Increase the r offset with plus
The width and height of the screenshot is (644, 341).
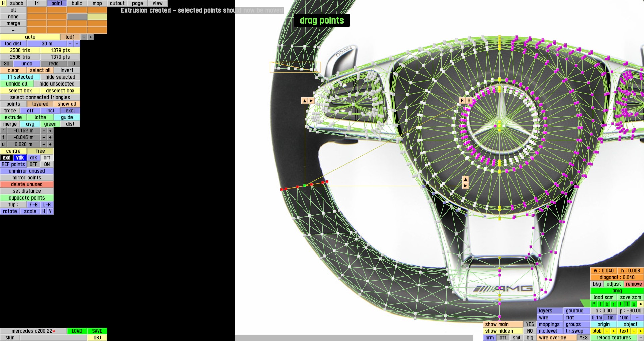[x=50, y=131]
